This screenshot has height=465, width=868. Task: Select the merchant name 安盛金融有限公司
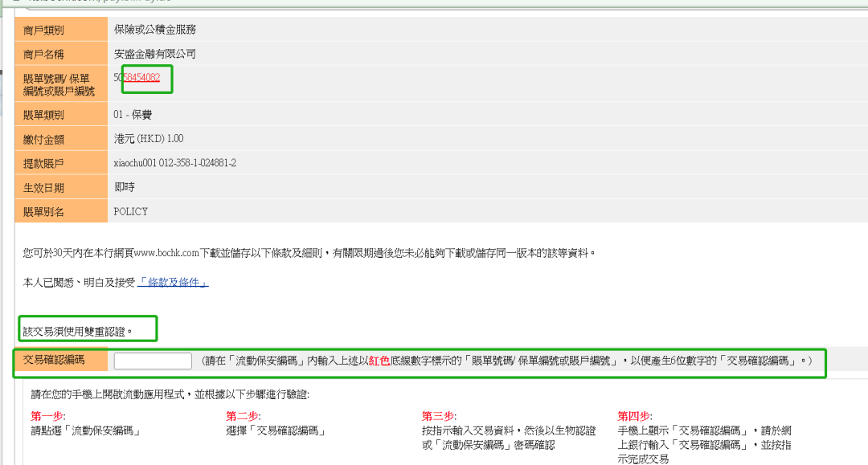155,54
